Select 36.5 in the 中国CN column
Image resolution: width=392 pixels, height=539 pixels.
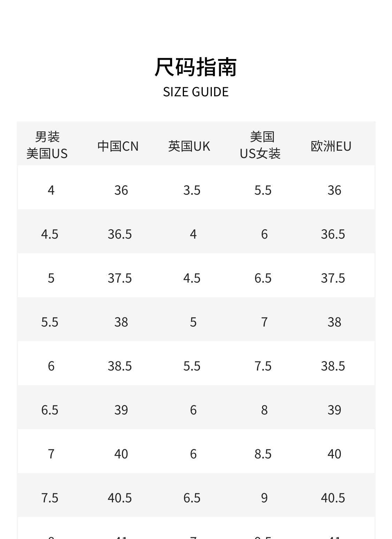coord(120,234)
